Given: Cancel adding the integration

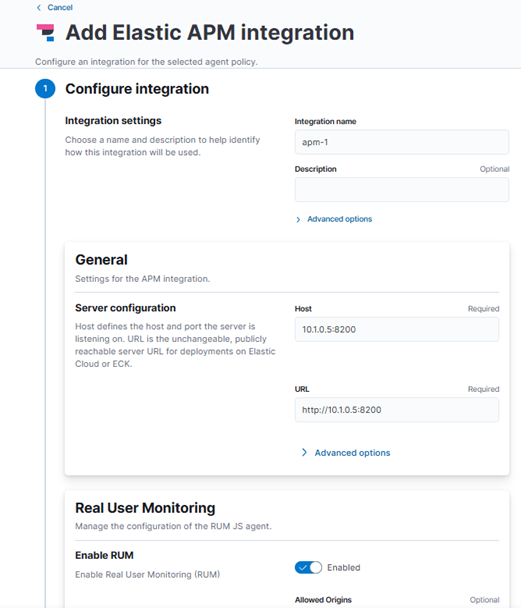Looking at the screenshot, I should (x=60, y=7).
